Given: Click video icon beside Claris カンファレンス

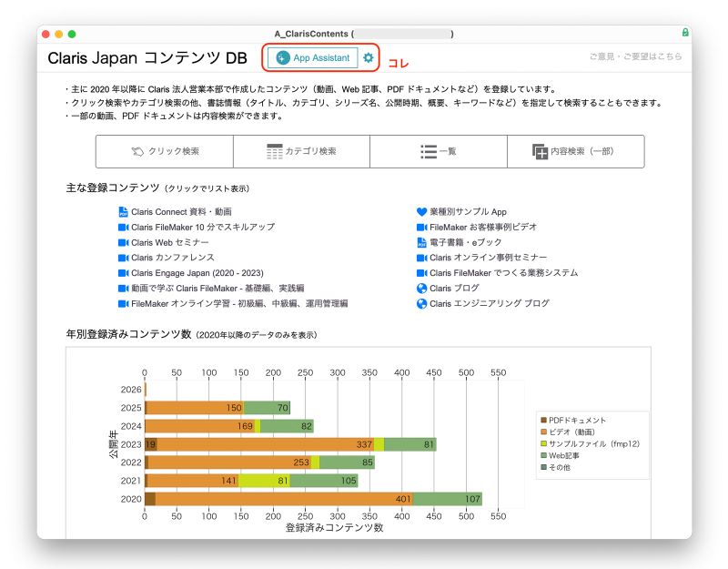Looking at the screenshot, I should point(124,259).
